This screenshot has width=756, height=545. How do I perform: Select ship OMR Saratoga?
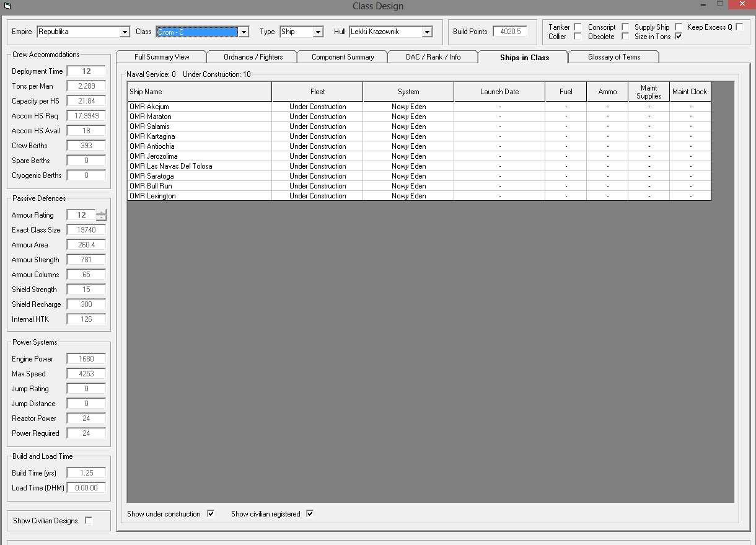[x=200, y=176]
